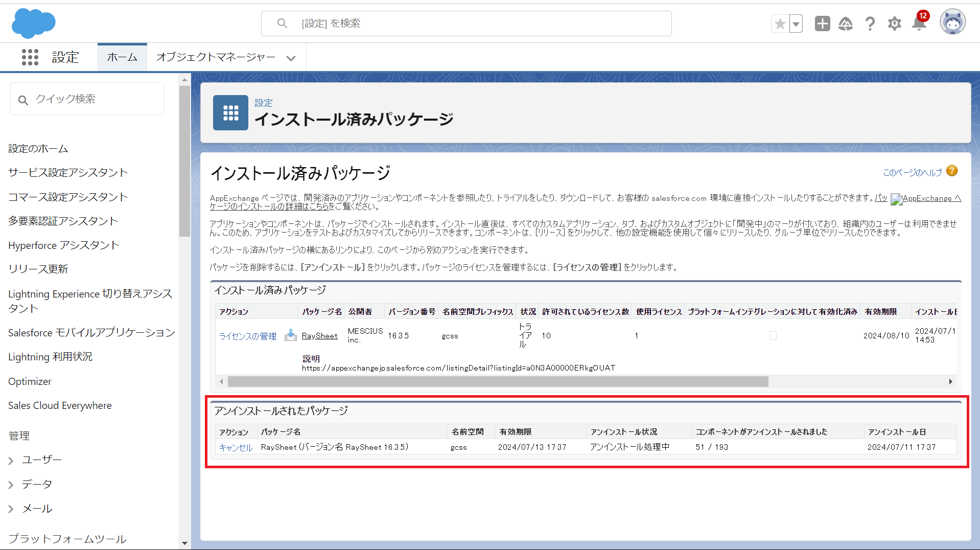Viewport: 980px width, 550px height.
Task: Click the magnifier in the Quick Find box
Action: (23, 100)
